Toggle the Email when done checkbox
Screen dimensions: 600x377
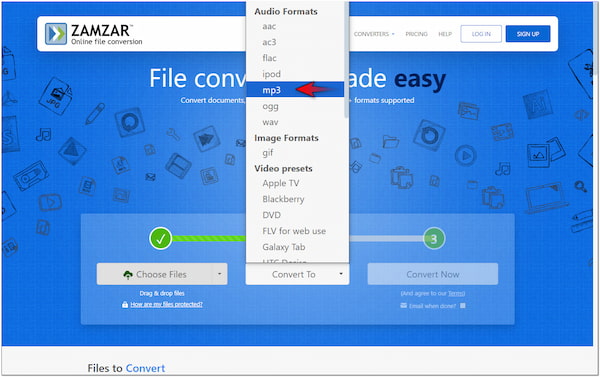(463, 306)
